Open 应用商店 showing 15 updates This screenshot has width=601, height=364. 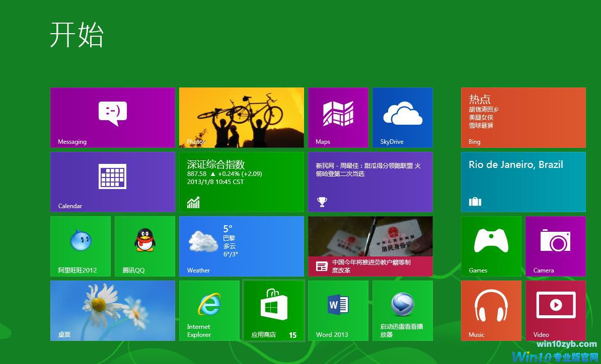point(273,310)
